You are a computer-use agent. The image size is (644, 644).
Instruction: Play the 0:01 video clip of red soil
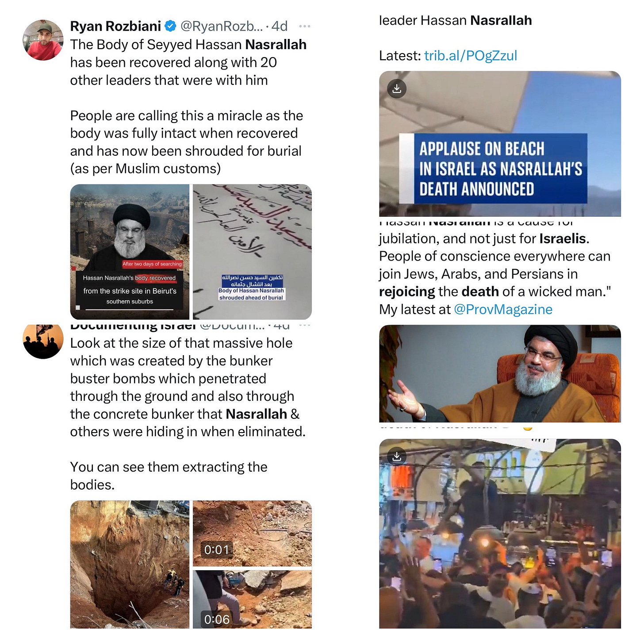(252, 533)
